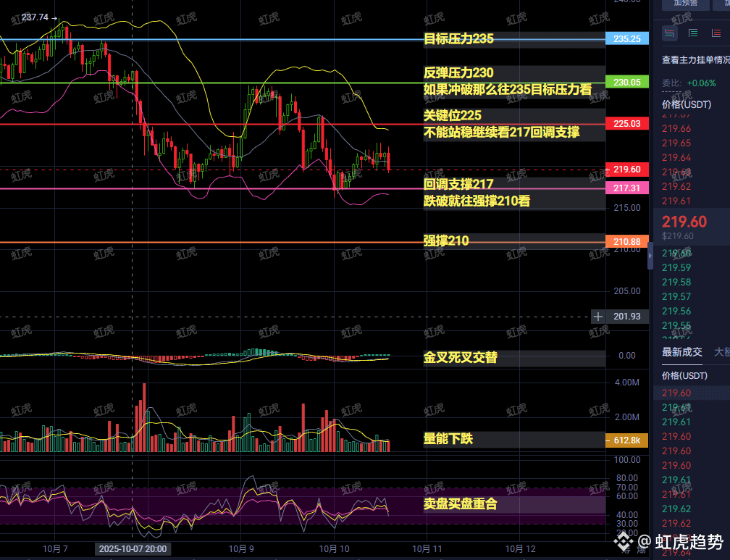This screenshot has height=560, width=730.
Task: Click the 金叉死叉交替 MACD annotation
Action: point(461,357)
